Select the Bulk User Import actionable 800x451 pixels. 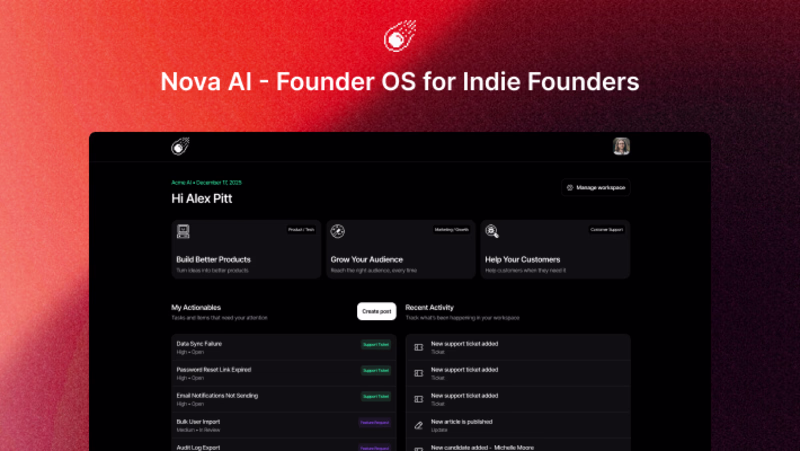(197, 422)
